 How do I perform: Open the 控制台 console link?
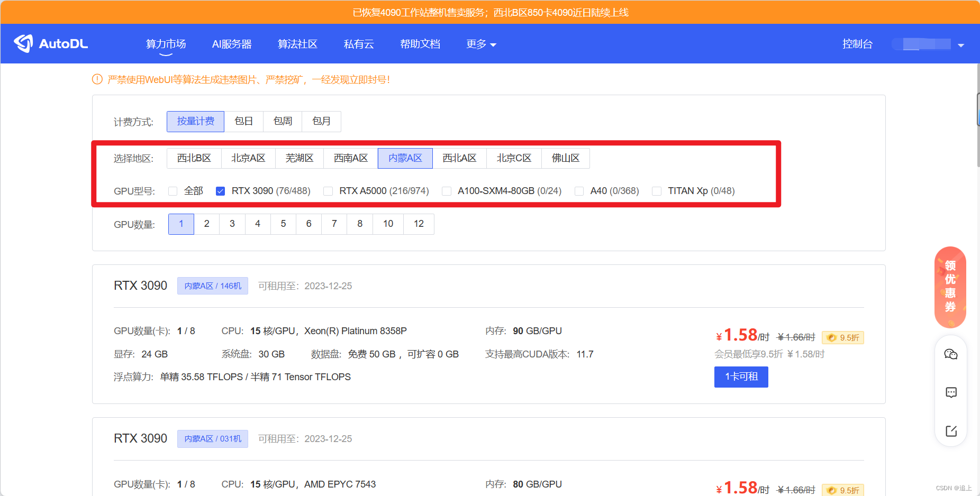[857, 44]
